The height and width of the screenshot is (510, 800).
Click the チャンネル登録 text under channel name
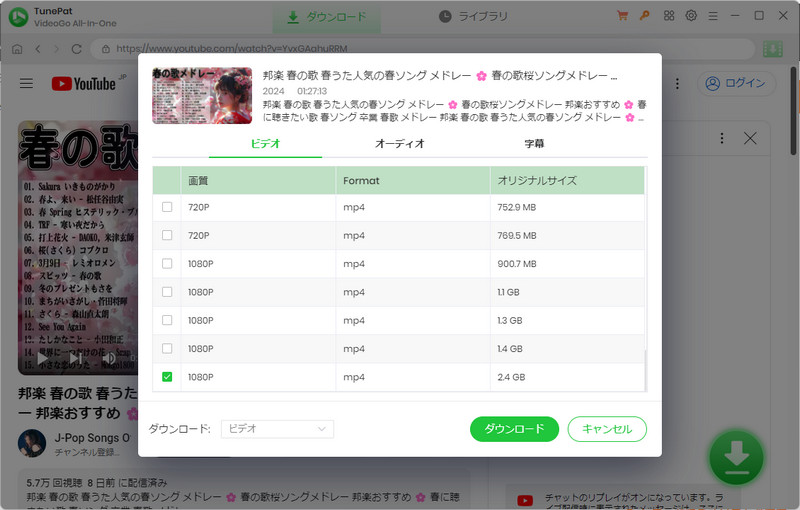(87, 452)
